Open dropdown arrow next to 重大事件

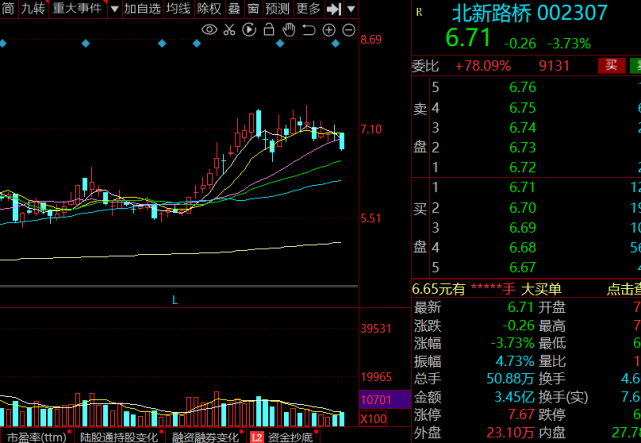click(114, 9)
